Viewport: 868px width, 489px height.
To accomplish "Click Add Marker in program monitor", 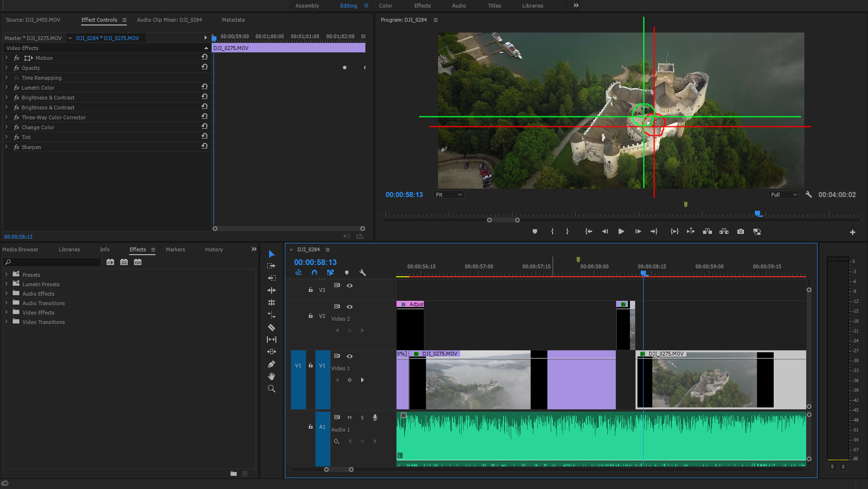I will coord(535,232).
